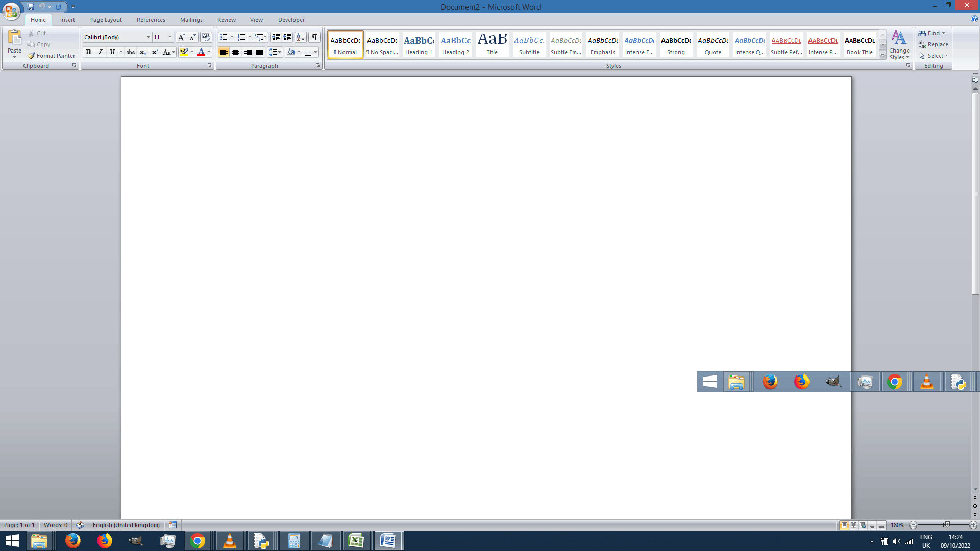The height and width of the screenshot is (551, 980).
Task: Open the font size dropdown
Action: pos(170,37)
